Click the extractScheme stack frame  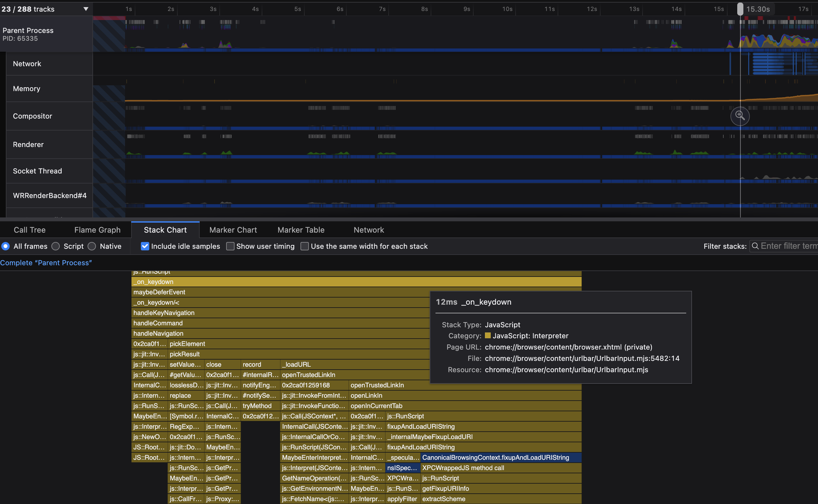[x=501, y=499]
